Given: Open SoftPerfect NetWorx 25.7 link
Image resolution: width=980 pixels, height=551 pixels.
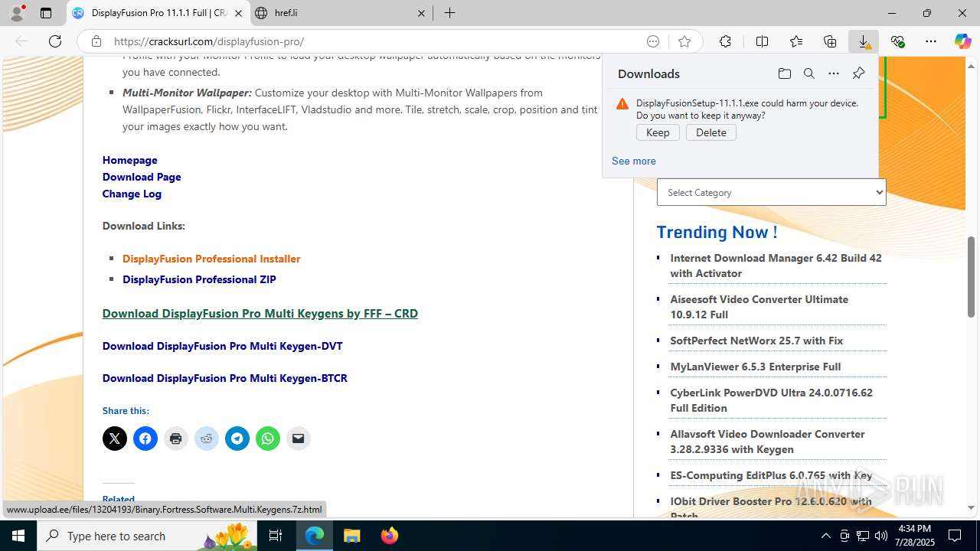Looking at the screenshot, I should point(756,341).
